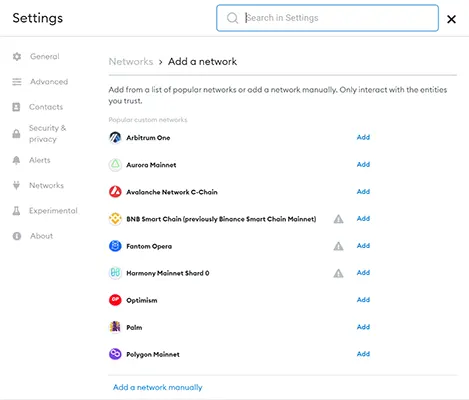Add the Polygon Mainnet network
The image size is (469, 400).
pos(363,354)
